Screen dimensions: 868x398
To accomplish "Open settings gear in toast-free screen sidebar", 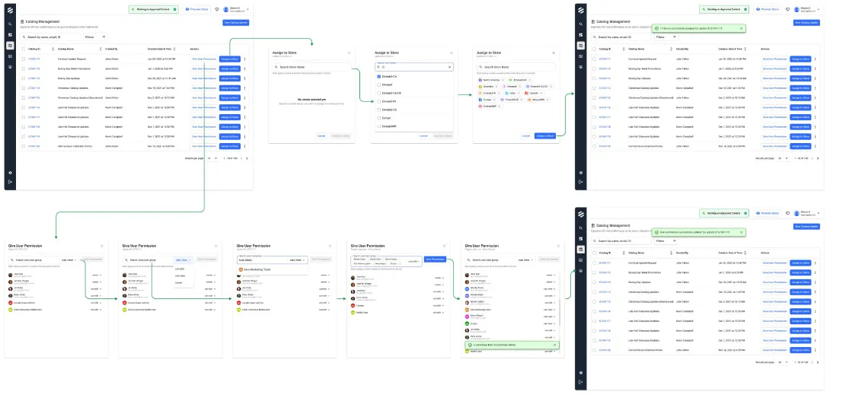I will click(x=10, y=172).
